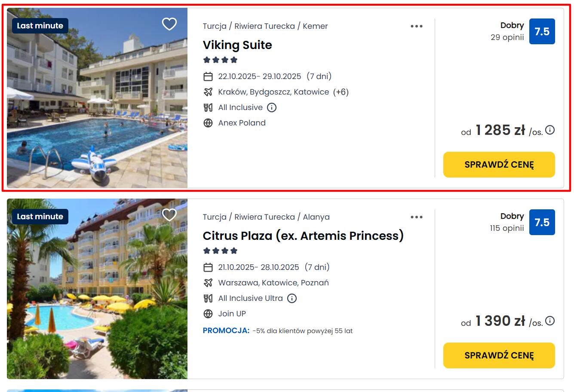Click info icon next to All Inclusive
The image size is (574, 392).
[x=272, y=107]
